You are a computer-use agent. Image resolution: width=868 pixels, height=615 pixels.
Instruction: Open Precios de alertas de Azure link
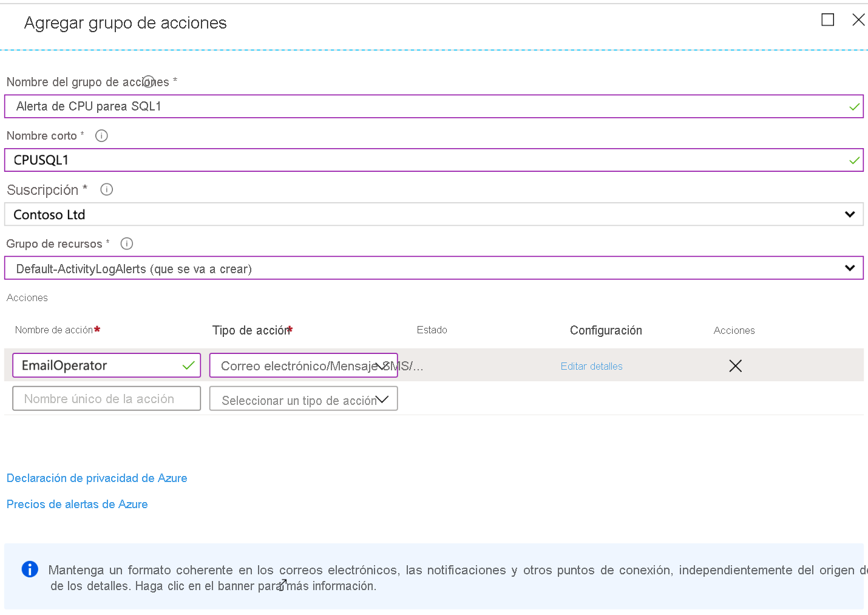[77, 504]
